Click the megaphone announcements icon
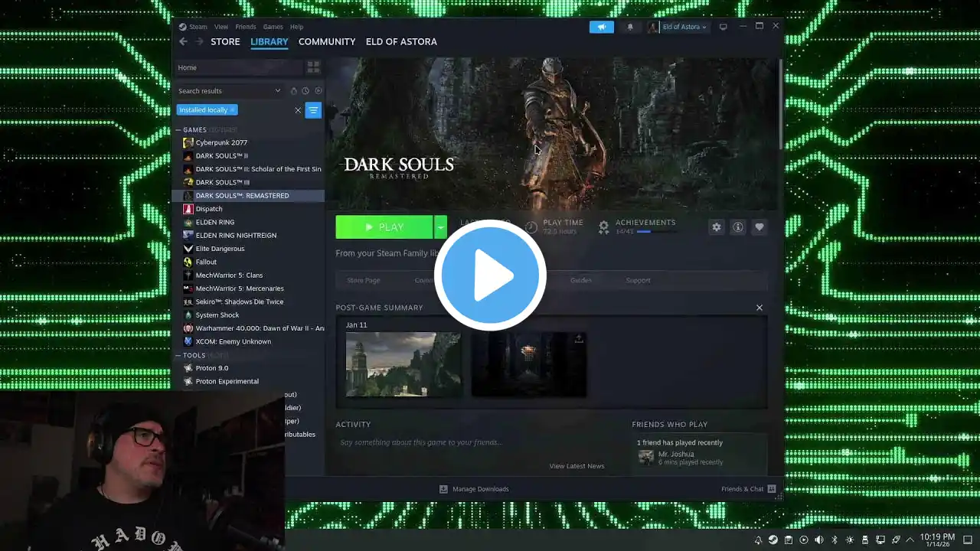 tap(601, 27)
